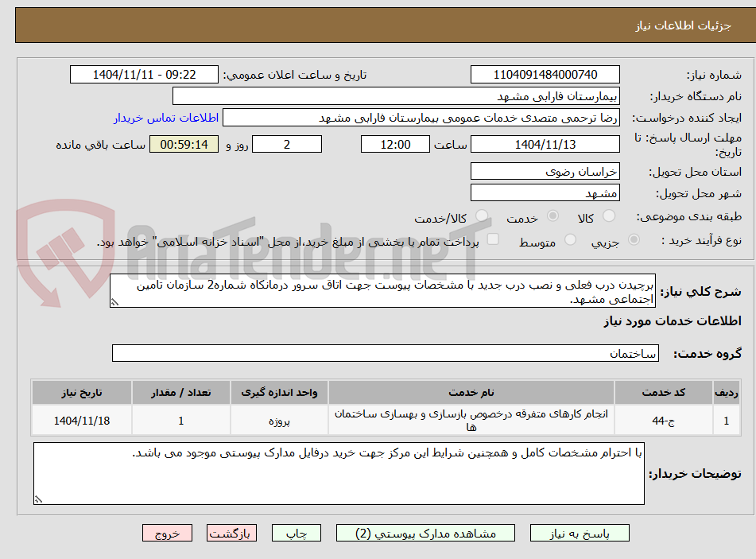Select the خدمت radio button
Viewport: 756px width, 559px height.
coord(552,216)
